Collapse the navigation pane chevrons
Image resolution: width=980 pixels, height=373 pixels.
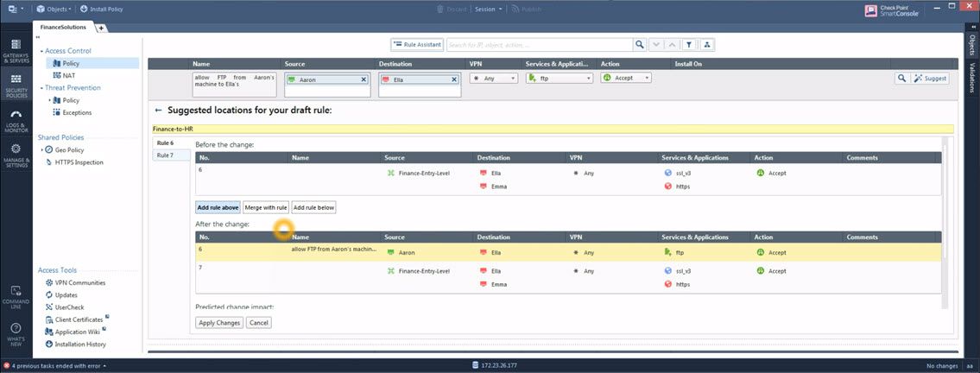(38, 39)
